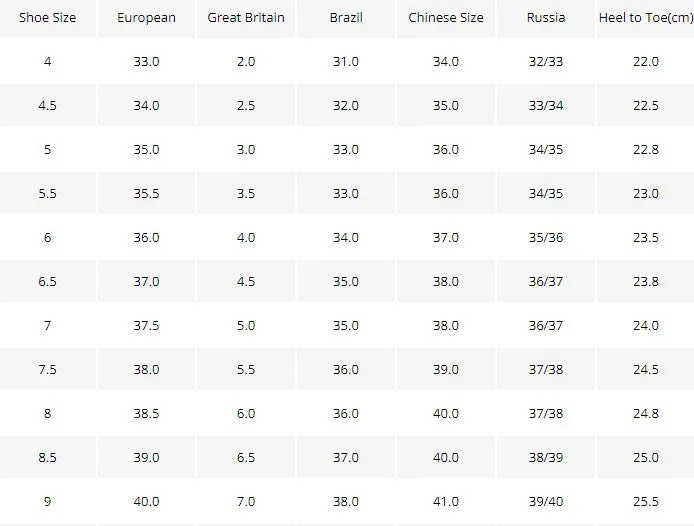
Task: Select shoe size 4 cell
Action: 47,62
